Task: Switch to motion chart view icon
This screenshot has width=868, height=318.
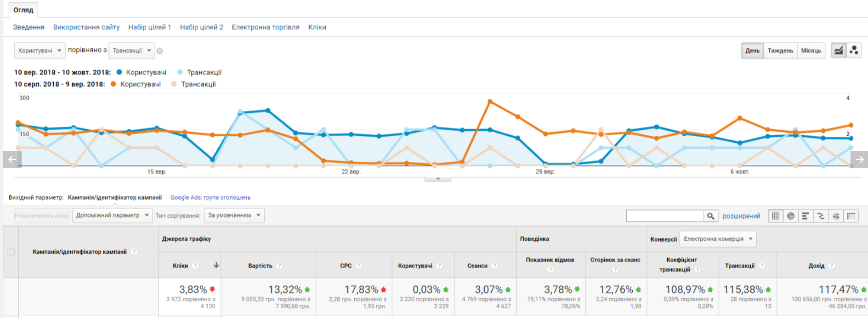Action: coord(854,51)
